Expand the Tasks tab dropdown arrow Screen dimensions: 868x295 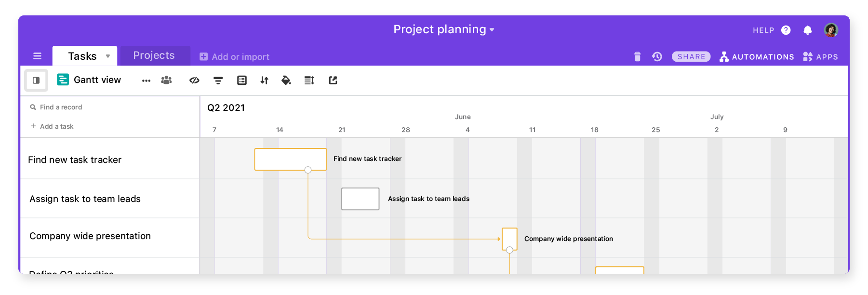[108, 56]
